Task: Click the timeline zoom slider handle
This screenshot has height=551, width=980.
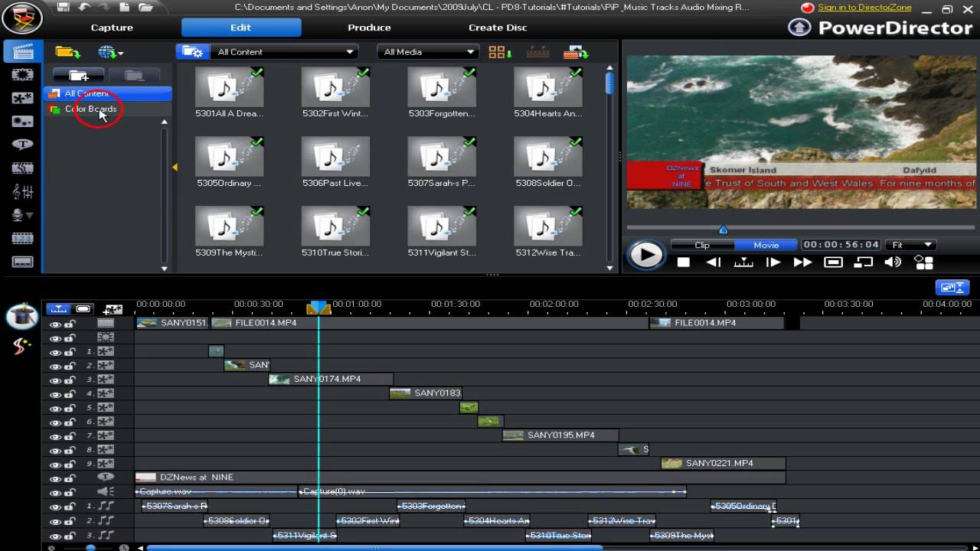Action: 90,547
